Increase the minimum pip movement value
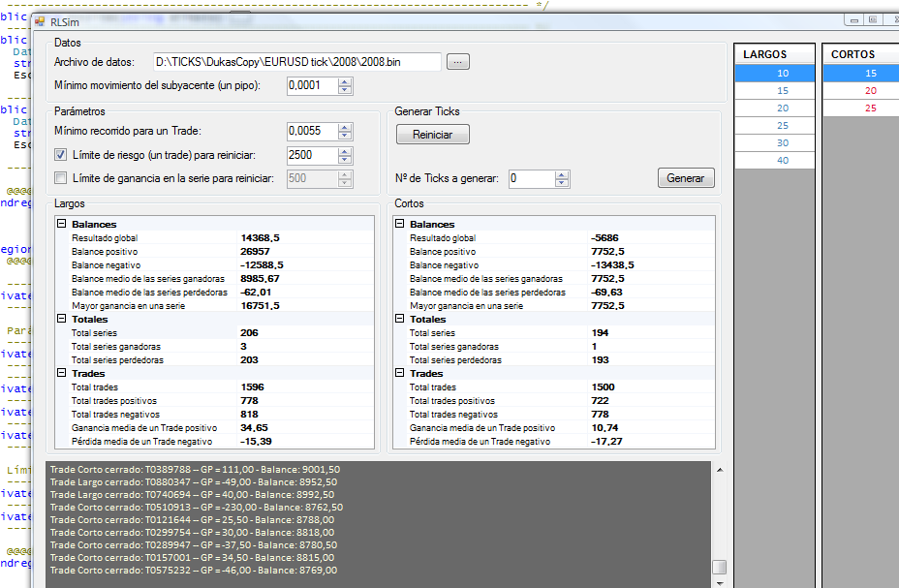Image resolution: width=899 pixels, height=588 pixels. (345, 81)
